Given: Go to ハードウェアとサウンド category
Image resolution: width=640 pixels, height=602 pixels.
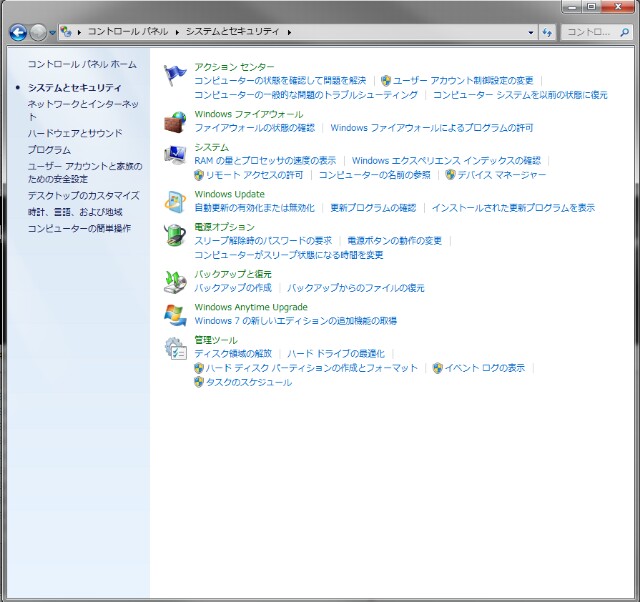Looking at the screenshot, I should coord(75,133).
